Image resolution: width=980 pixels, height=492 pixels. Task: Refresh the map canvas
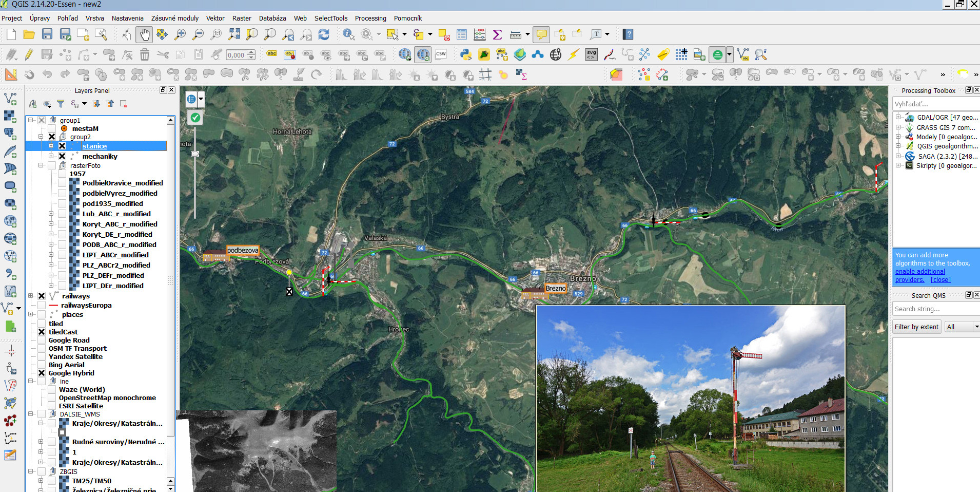(324, 34)
